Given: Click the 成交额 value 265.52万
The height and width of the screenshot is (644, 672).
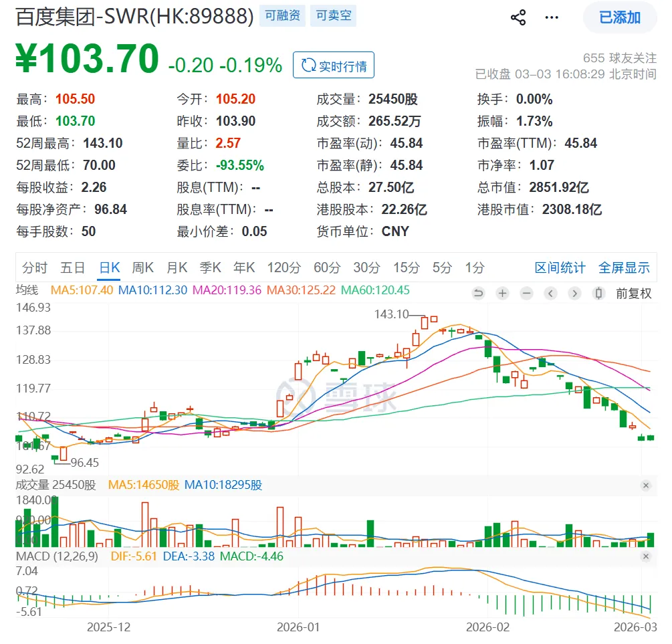Looking at the screenshot, I should tap(395, 121).
